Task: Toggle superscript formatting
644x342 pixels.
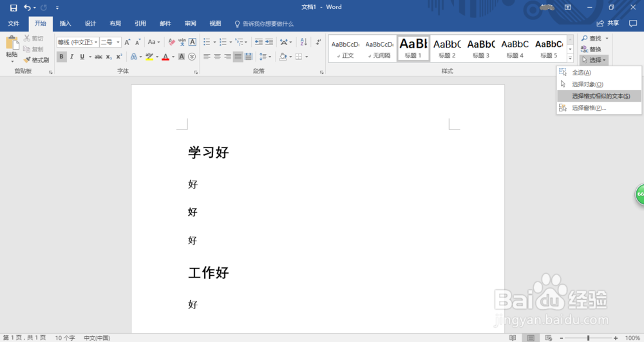Action: tap(118, 57)
